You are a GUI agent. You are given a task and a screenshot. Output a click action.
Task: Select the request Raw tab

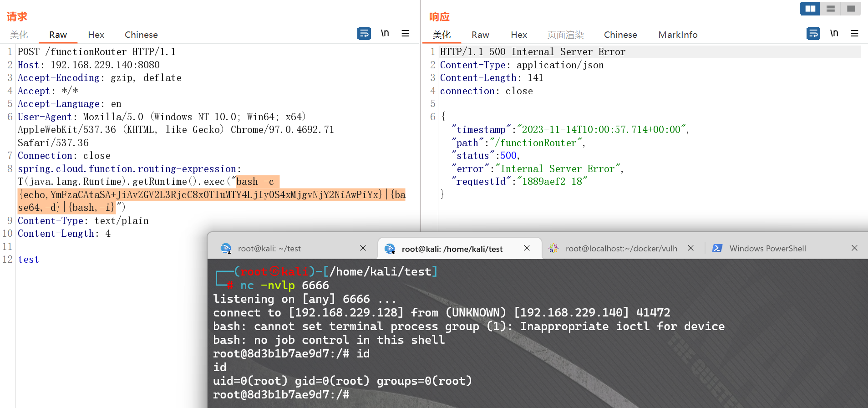coord(58,35)
